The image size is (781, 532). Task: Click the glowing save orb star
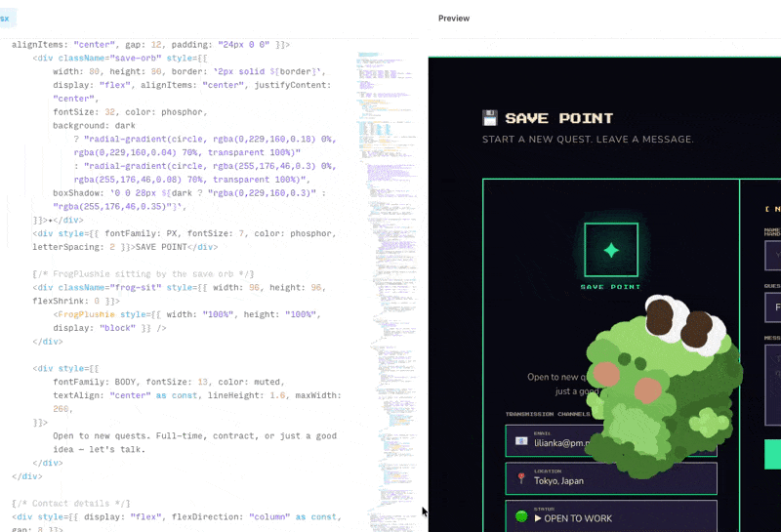coord(611,250)
